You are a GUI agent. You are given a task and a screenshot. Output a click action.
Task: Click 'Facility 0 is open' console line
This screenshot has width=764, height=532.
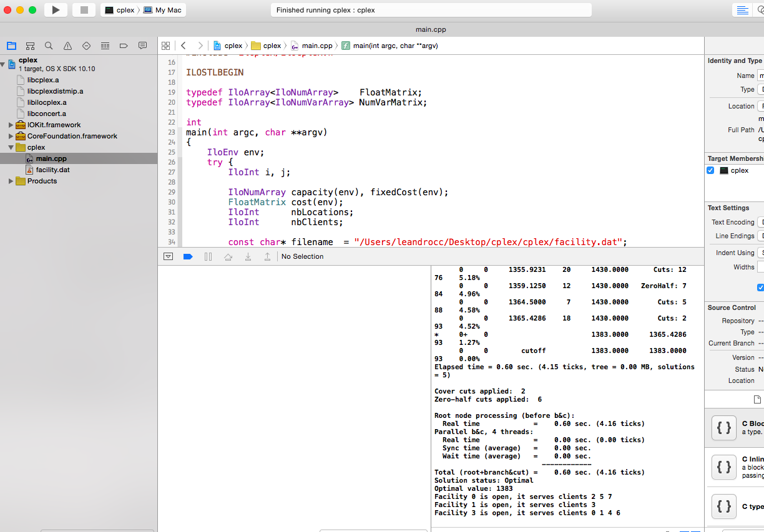click(523, 496)
